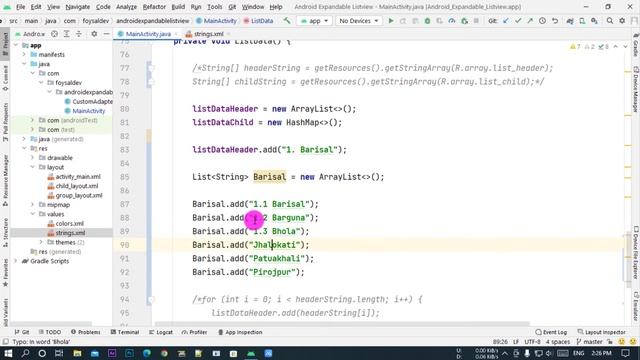
Task: Click the Make Project hammer icon
Action: [x=287, y=21]
